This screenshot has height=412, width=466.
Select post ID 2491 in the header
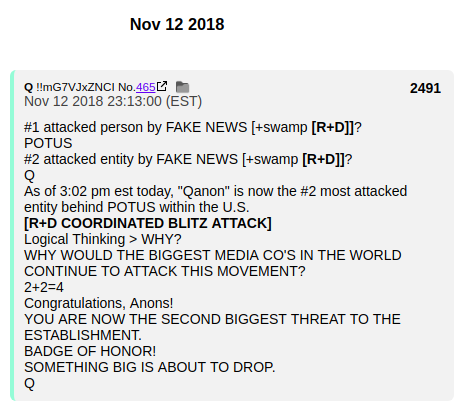(425, 88)
